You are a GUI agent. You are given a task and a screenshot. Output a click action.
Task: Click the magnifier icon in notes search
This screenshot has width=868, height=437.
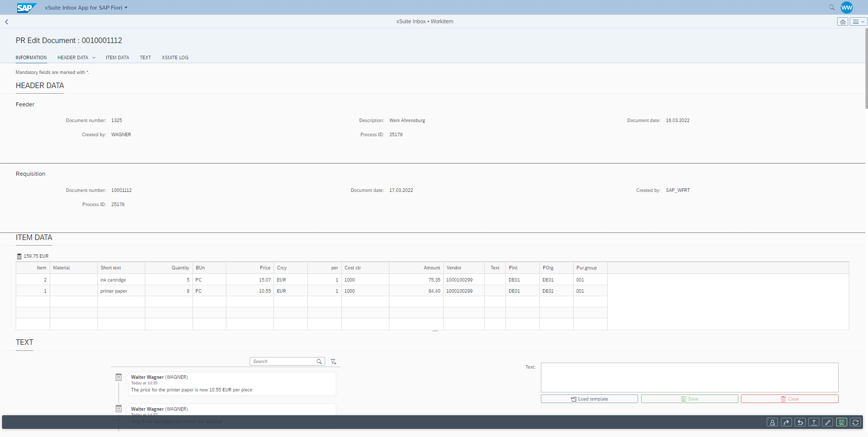pos(320,362)
